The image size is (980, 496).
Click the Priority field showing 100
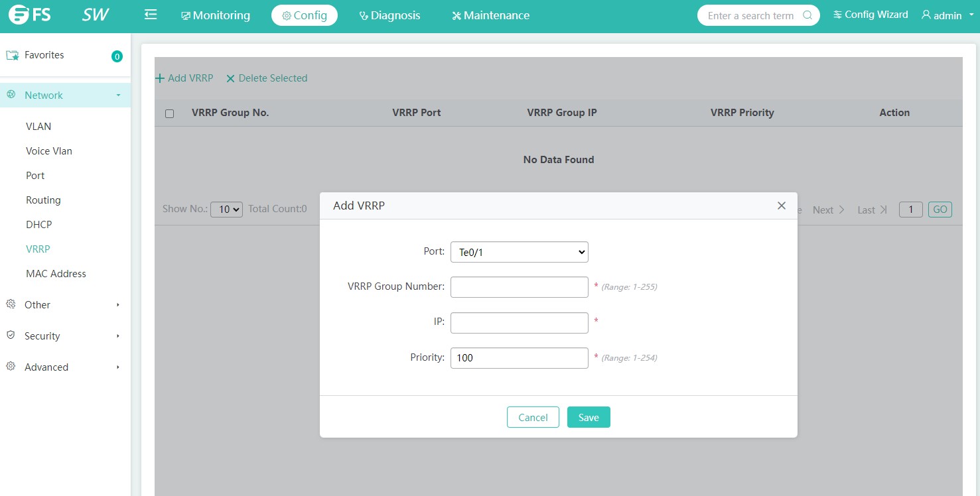pyautogui.click(x=520, y=358)
